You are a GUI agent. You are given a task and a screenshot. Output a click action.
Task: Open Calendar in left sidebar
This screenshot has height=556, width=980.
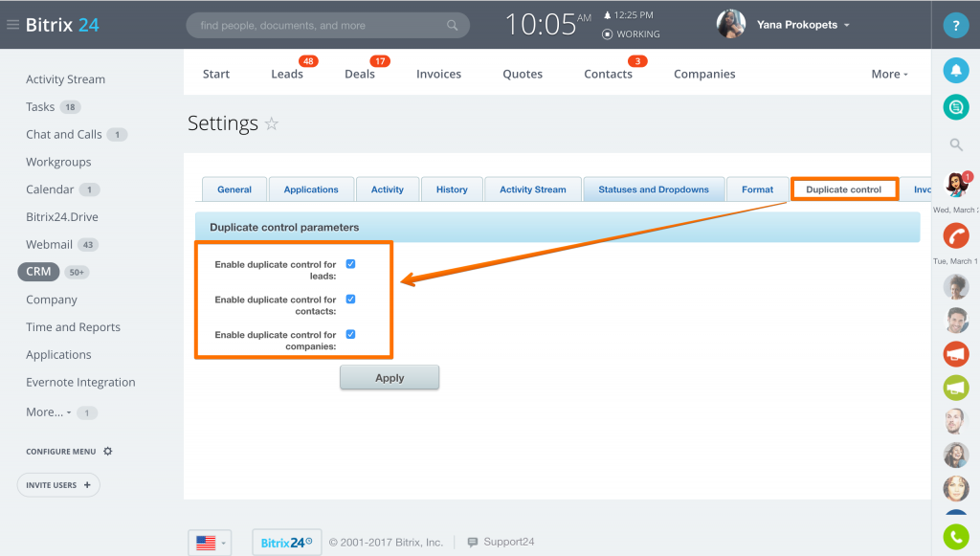(50, 189)
